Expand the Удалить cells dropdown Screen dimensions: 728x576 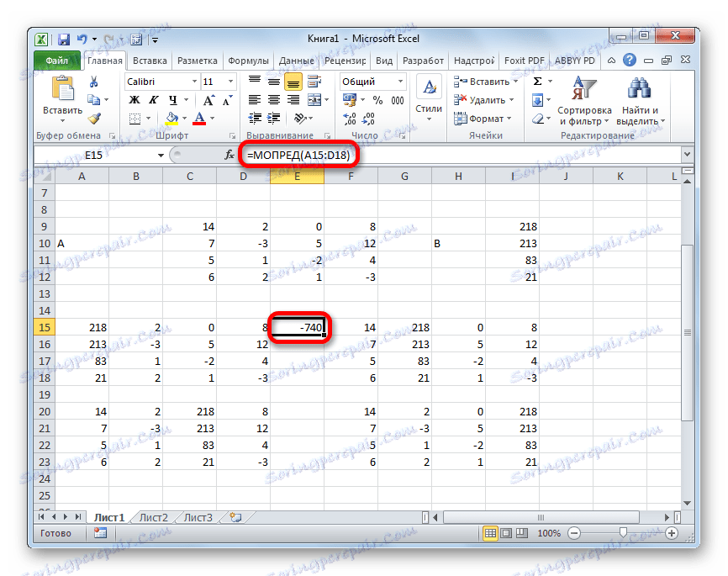(512, 100)
